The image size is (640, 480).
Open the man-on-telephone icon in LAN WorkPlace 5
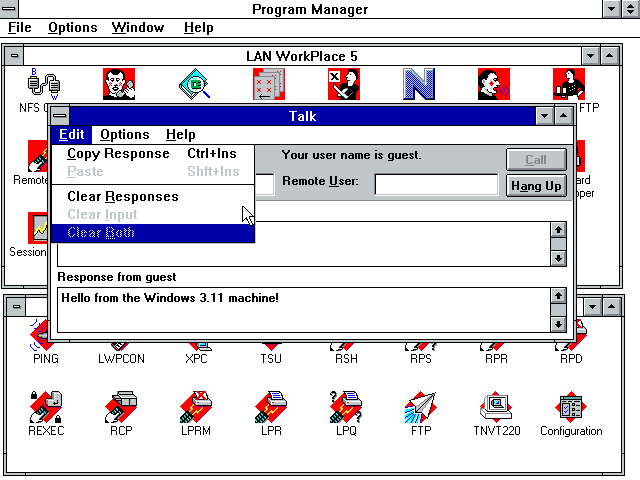click(x=119, y=84)
